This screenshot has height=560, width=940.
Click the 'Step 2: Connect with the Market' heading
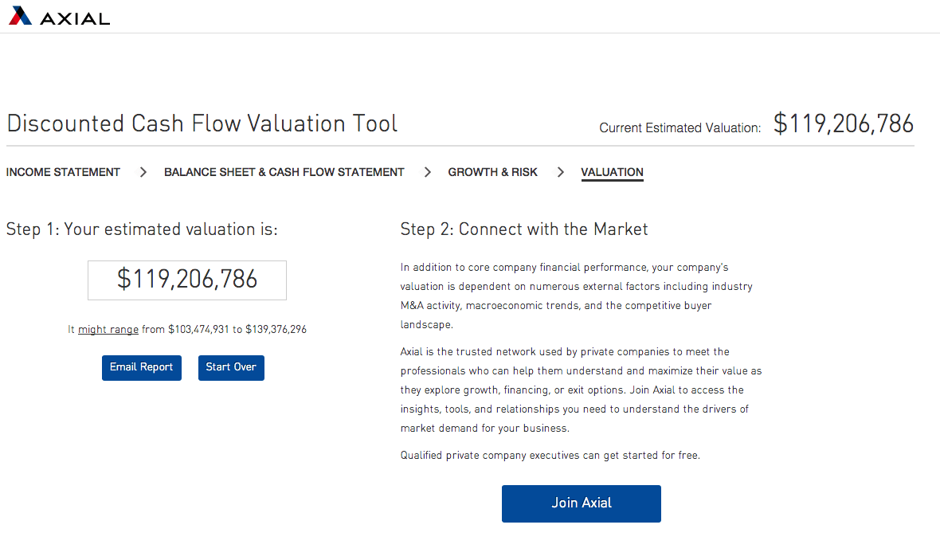point(524,229)
